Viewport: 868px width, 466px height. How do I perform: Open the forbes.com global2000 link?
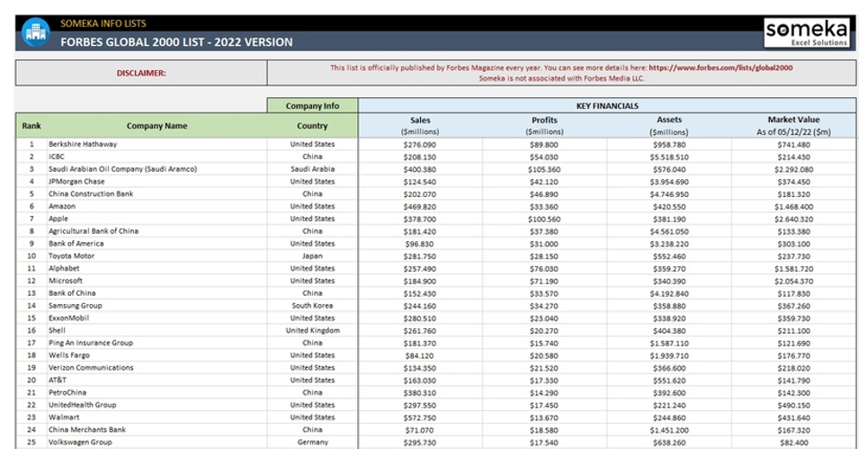[x=720, y=67]
